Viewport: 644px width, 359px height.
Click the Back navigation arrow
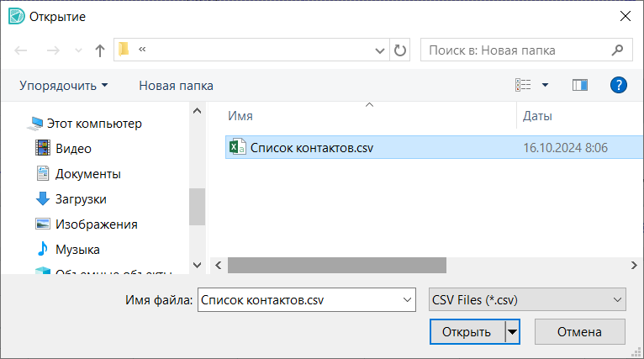click(22, 50)
